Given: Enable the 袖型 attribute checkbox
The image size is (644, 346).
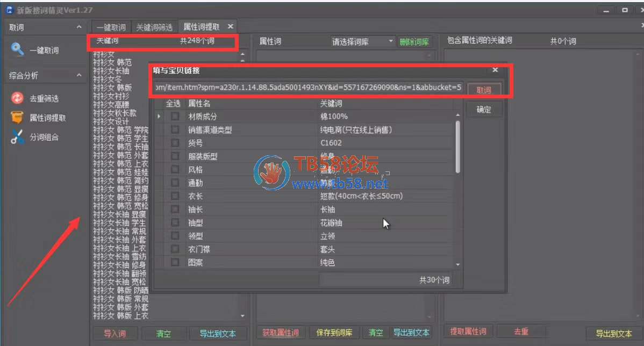Looking at the screenshot, I should pyautogui.click(x=175, y=223).
